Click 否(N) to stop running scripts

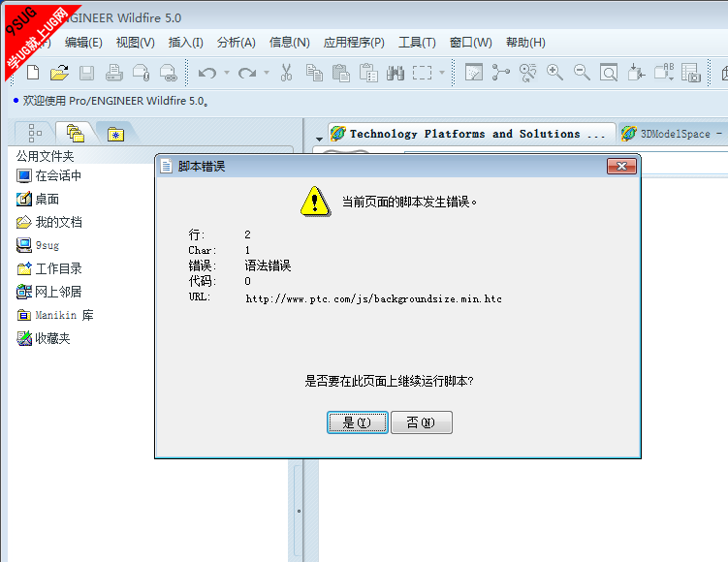[421, 422]
